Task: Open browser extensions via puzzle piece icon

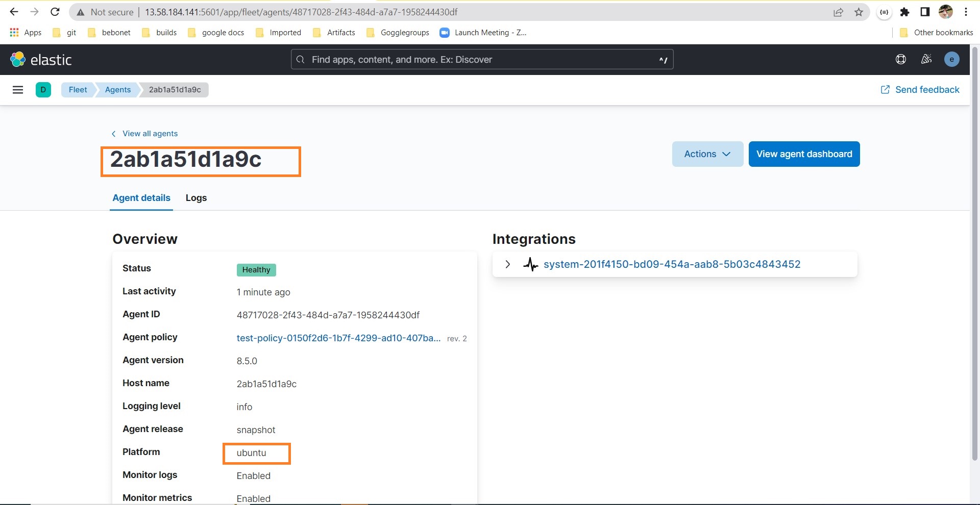Action: coord(904,11)
